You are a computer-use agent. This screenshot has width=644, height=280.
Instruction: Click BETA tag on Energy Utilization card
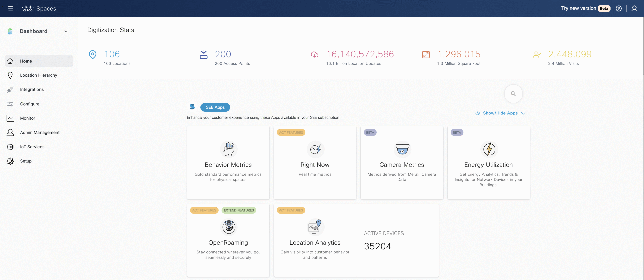click(x=457, y=133)
